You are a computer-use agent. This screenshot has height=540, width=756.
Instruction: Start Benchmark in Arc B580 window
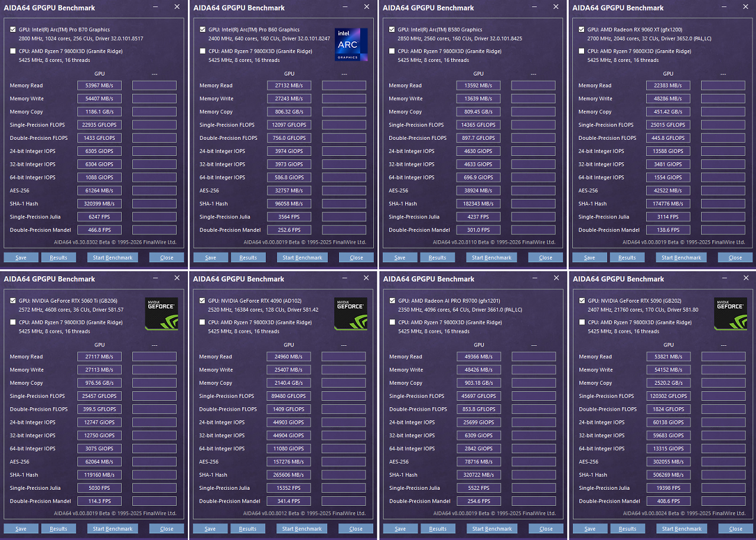click(491, 257)
